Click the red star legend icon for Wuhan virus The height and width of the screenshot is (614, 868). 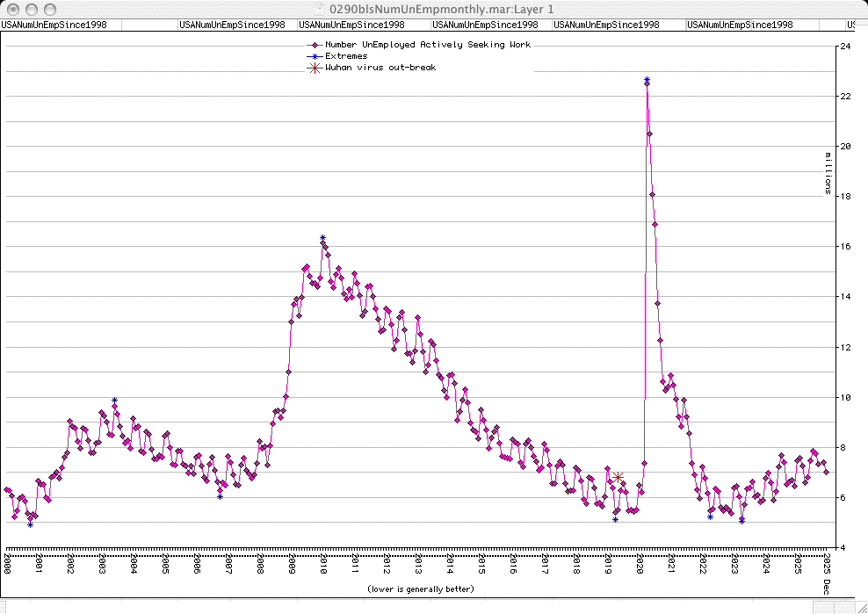click(x=313, y=68)
